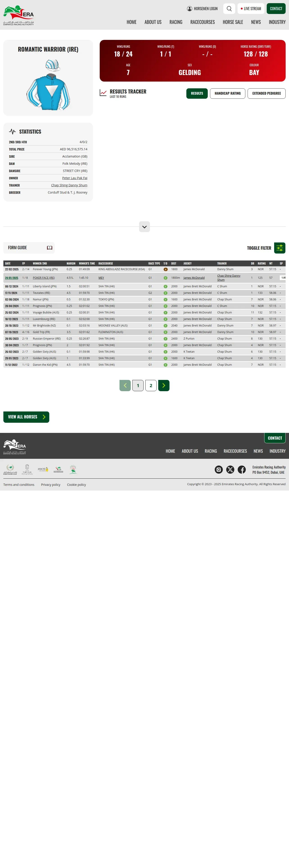Click the jockey silks image
Viewport: 289px width, 868px height.
click(x=48, y=85)
